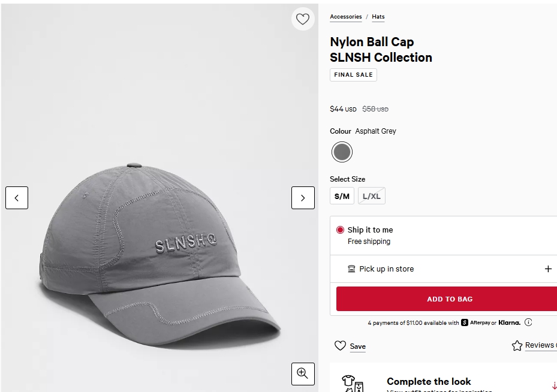Viewport: 557px width, 392px height.
Task: Click the payment info circle icon
Action: pyautogui.click(x=528, y=322)
